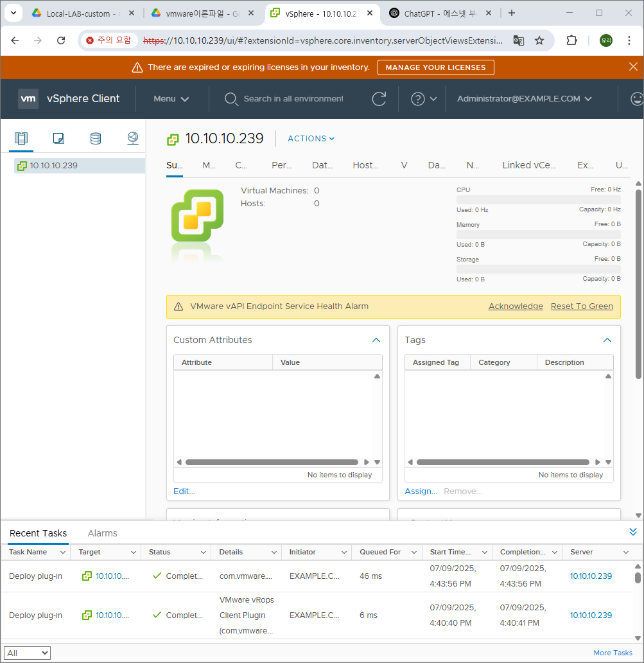Sort by the Assigned Tag column header
The width and height of the screenshot is (644, 663).
437,362
